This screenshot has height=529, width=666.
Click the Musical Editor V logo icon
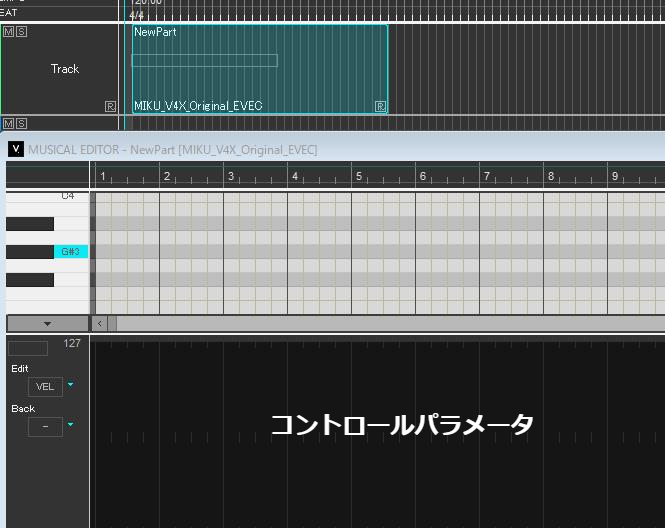16,149
